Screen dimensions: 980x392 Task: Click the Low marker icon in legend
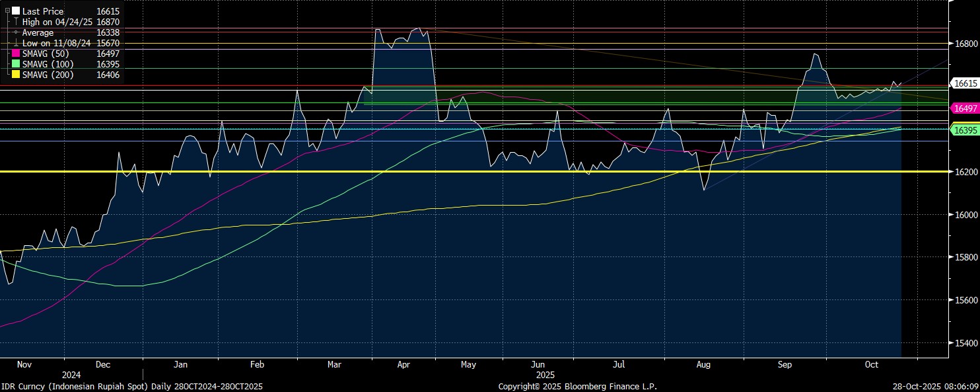coord(16,43)
